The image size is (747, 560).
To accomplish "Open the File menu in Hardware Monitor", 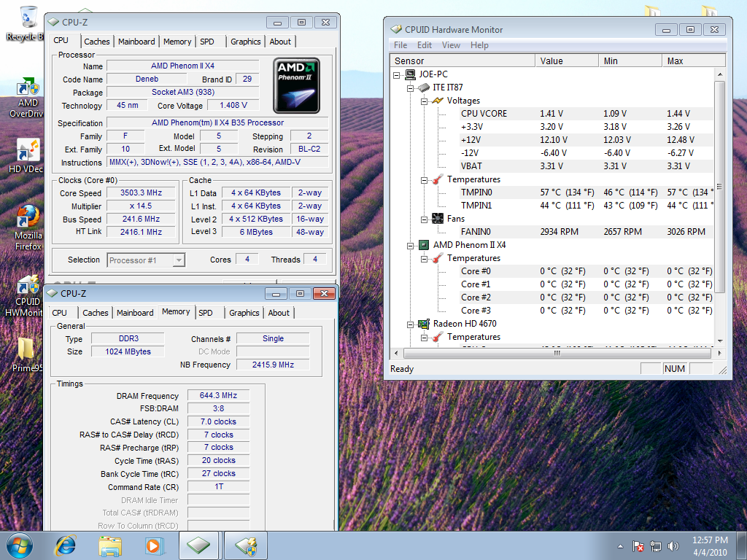I will tap(400, 45).
